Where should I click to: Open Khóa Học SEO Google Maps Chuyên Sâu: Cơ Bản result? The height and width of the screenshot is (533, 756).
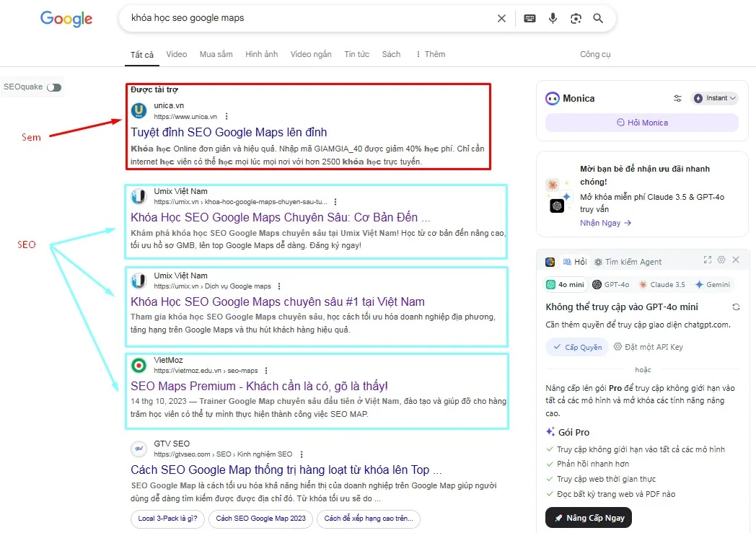click(x=280, y=217)
